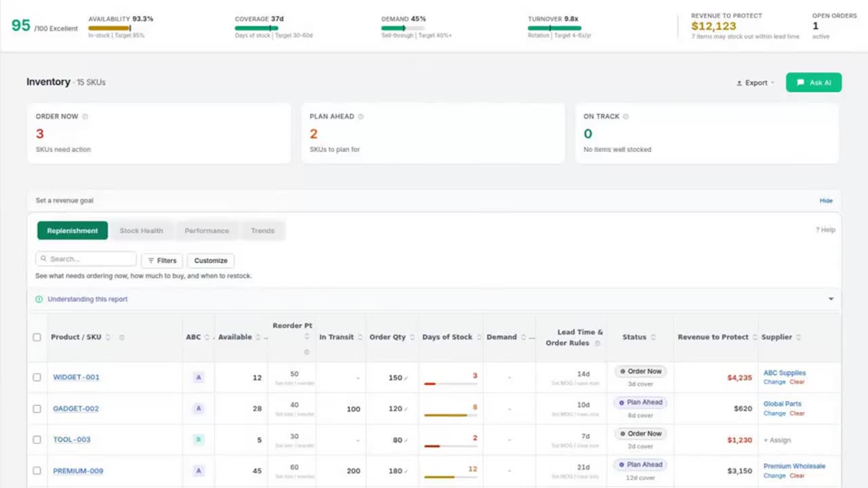Screen dimensions: 868x488
Task: Open the ABC Supplies supplier link
Action: (x=785, y=373)
